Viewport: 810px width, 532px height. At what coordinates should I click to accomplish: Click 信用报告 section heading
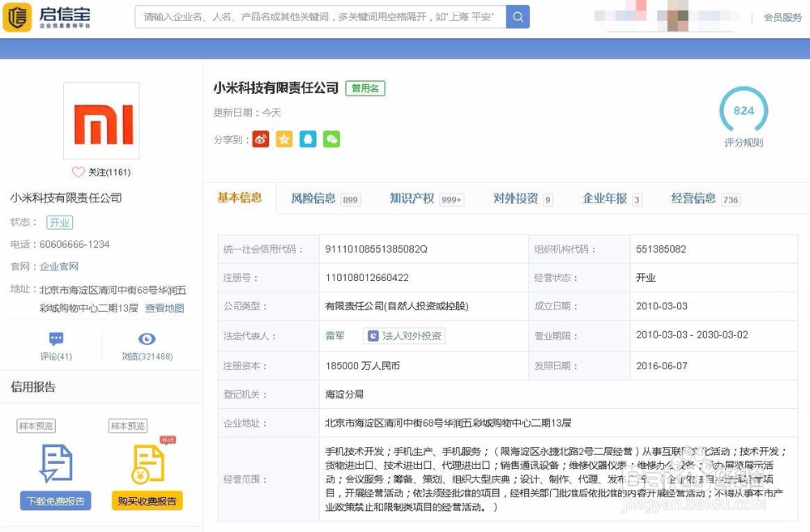point(33,387)
